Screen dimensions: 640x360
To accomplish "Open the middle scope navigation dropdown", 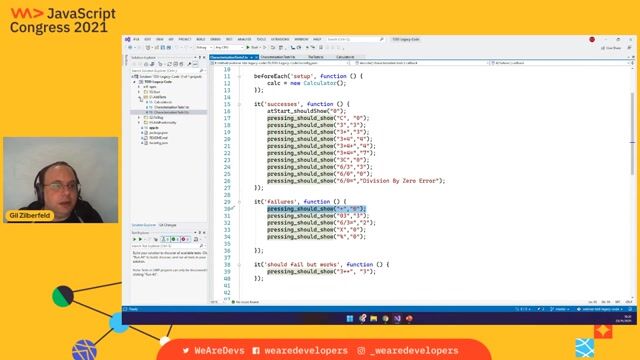I will (421, 63).
